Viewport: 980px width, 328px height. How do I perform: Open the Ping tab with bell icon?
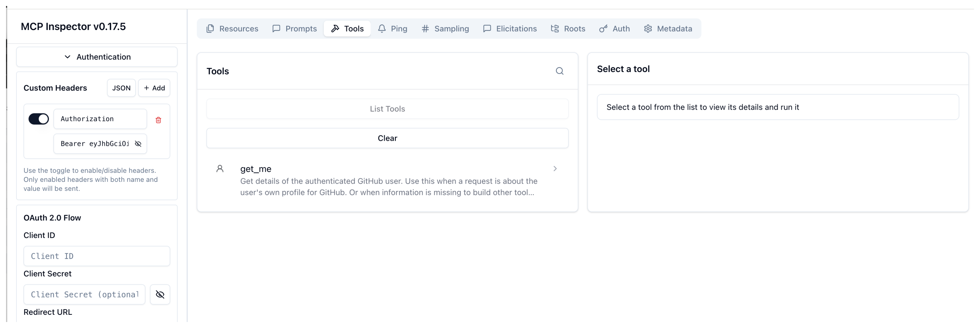coord(392,29)
